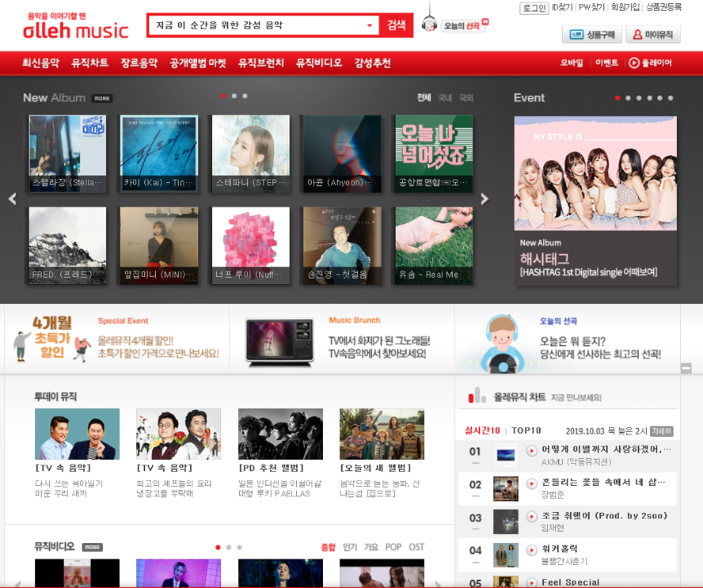Image resolution: width=703 pixels, height=588 pixels.
Task: Open the 모바일 link
Action: (x=572, y=63)
